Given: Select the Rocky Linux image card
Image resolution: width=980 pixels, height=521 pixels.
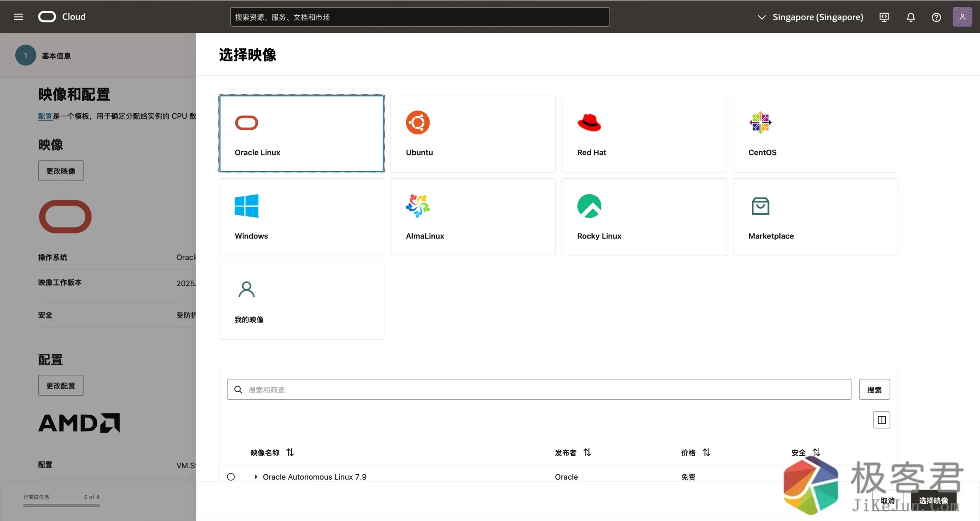Looking at the screenshot, I should [x=644, y=217].
